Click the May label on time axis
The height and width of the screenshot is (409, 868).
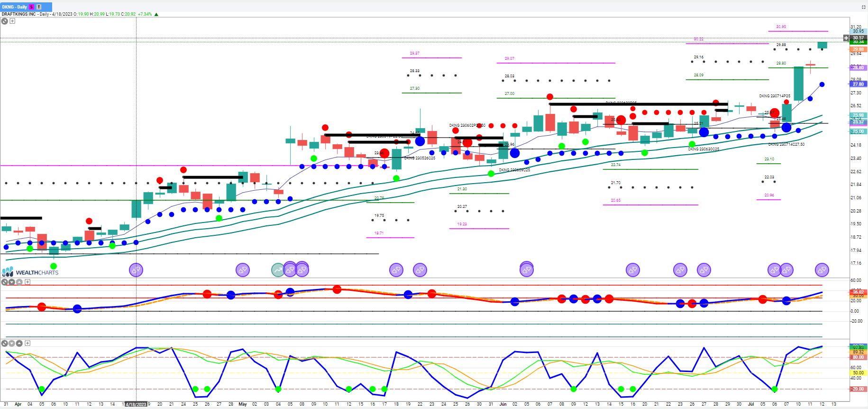[x=243, y=404]
